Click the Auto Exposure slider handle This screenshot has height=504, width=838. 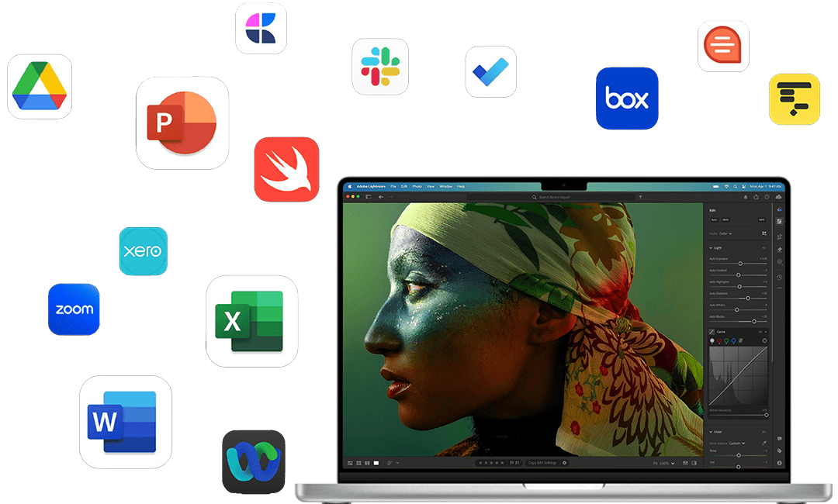pos(739,264)
